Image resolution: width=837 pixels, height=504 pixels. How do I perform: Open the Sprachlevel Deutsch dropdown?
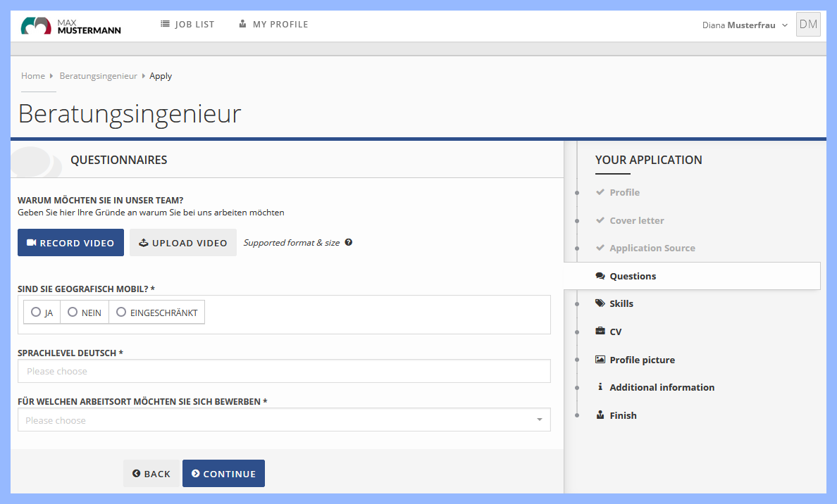click(x=284, y=371)
